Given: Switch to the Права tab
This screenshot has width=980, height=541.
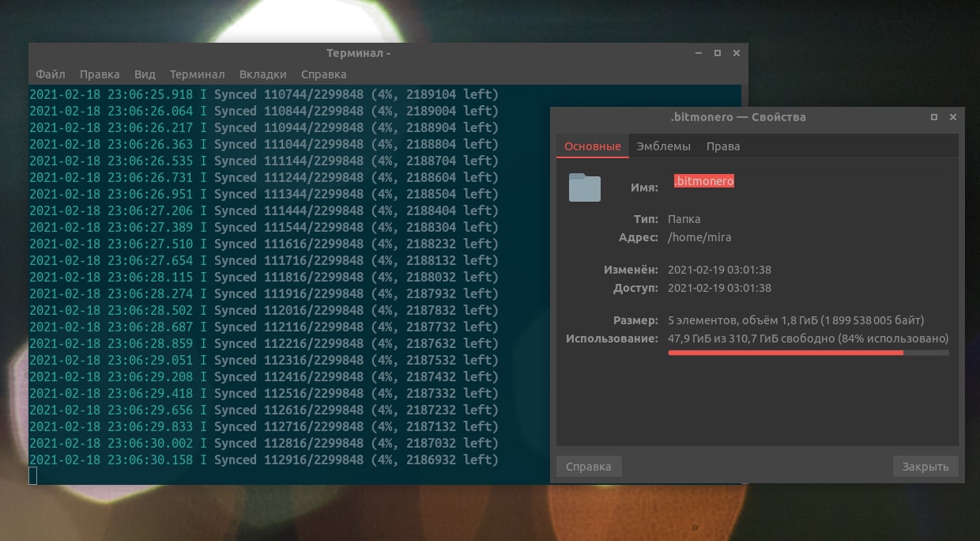Looking at the screenshot, I should click(723, 146).
